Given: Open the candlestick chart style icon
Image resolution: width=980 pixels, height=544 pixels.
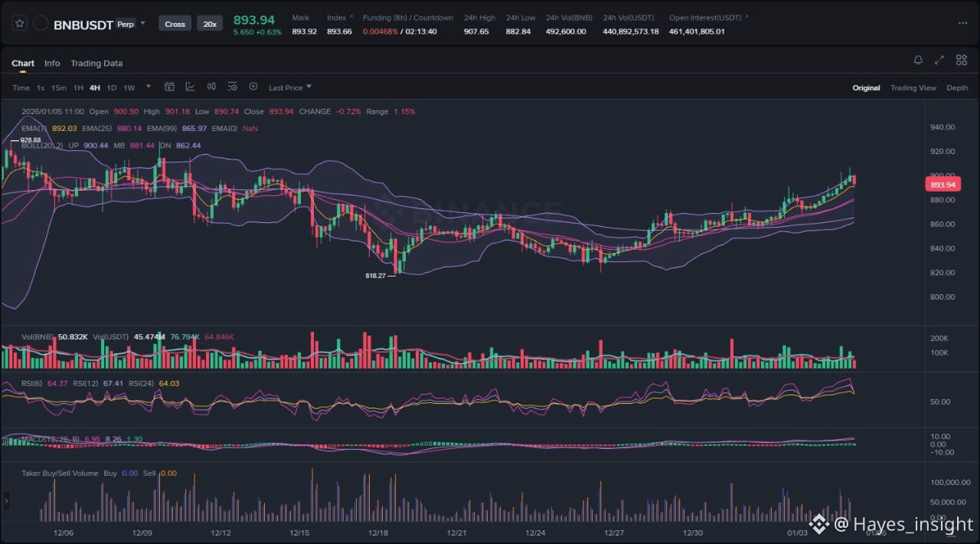Looking at the screenshot, I should tap(211, 87).
